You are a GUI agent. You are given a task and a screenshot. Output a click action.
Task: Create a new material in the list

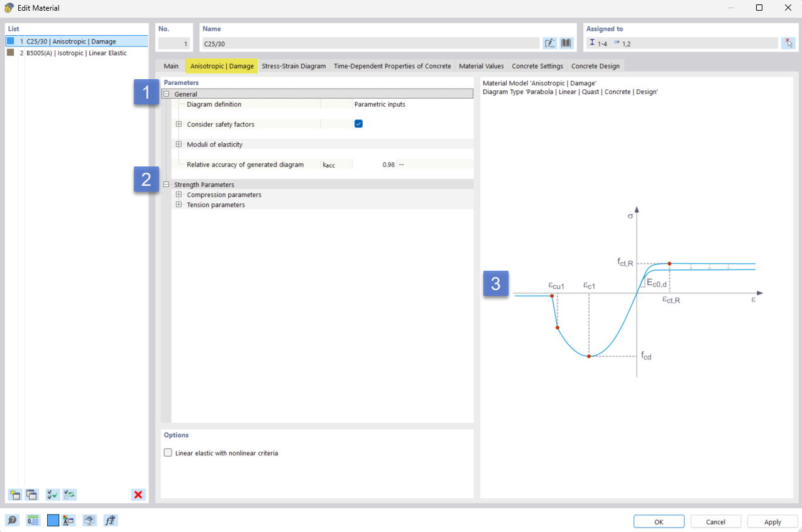[x=14, y=494]
